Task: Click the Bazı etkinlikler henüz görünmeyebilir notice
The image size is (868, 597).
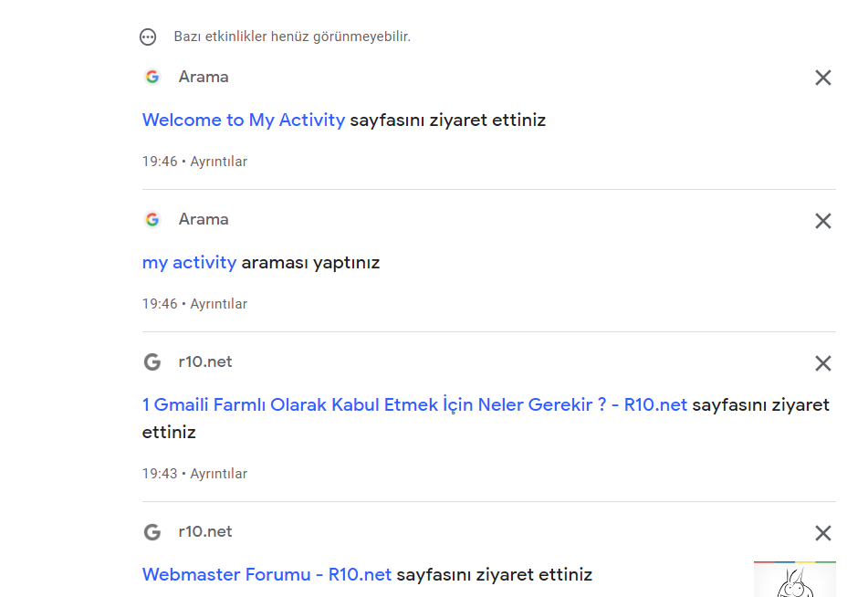Action: click(x=292, y=37)
